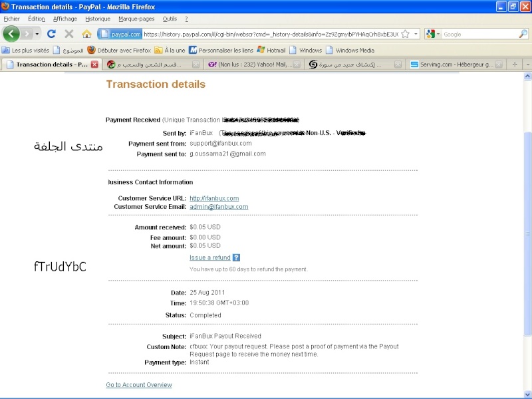The height and width of the screenshot is (399, 532).
Task: Open the URL bar history dropdown
Action: tap(416, 35)
